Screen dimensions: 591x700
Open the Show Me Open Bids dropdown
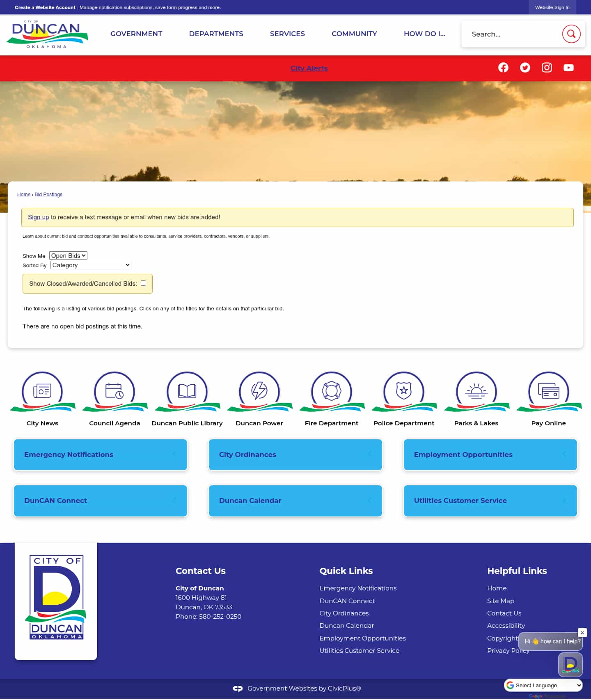[68, 255]
